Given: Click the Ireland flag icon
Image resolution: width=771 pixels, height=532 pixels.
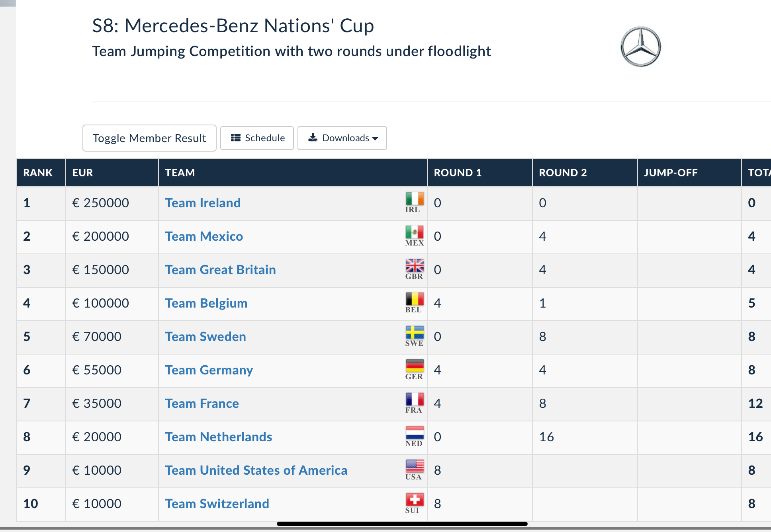Looking at the screenshot, I should (415, 199).
